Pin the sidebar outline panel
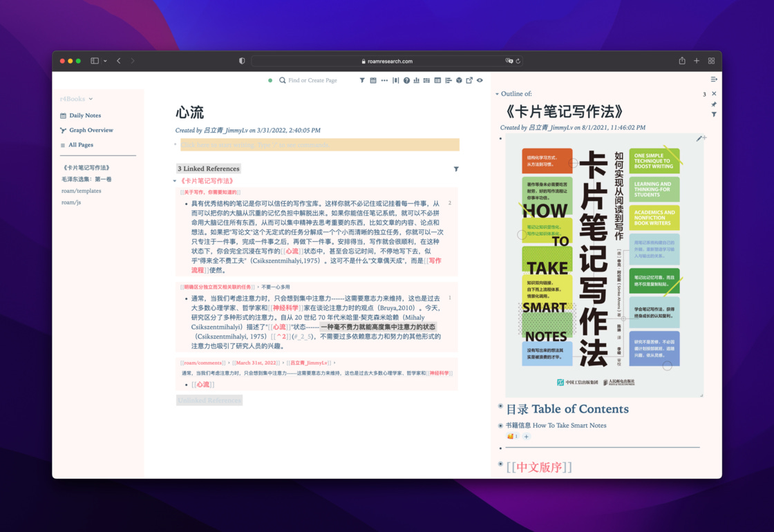The image size is (774, 532). click(x=714, y=104)
